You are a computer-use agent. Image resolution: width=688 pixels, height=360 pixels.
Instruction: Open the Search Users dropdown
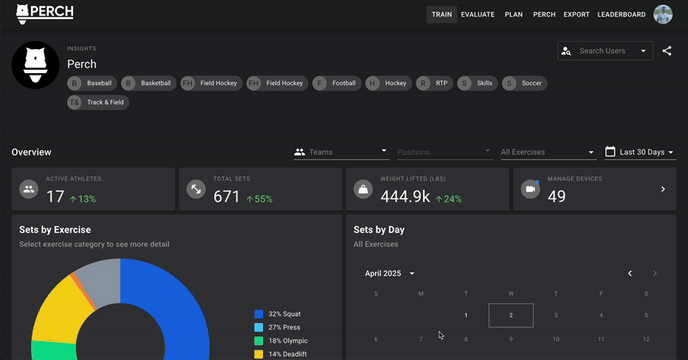(x=605, y=51)
